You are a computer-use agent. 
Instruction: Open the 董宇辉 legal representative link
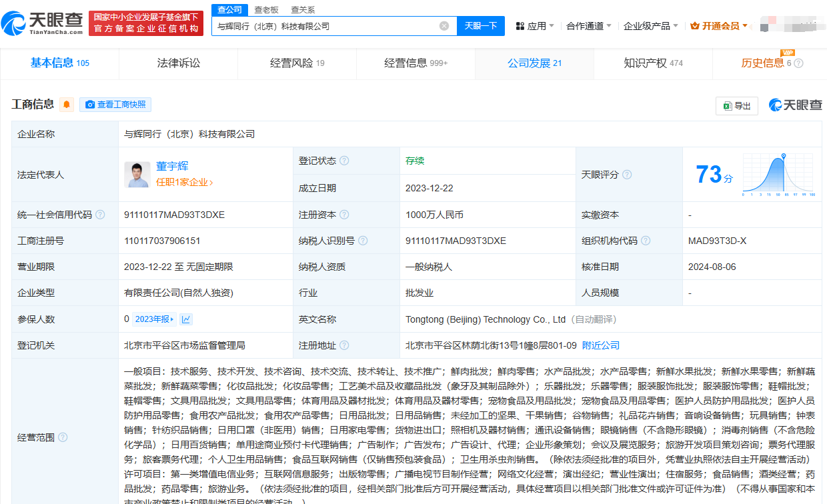(x=172, y=167)
